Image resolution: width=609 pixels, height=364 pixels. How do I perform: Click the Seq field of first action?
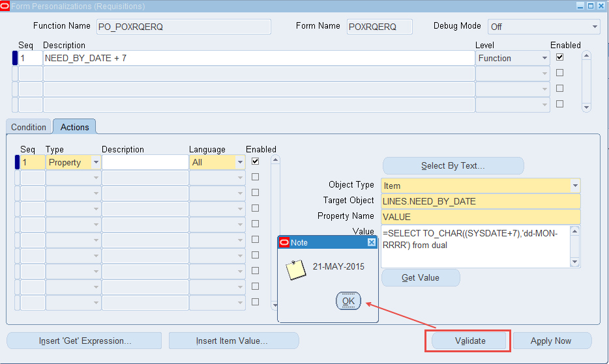tap(33, 162)
